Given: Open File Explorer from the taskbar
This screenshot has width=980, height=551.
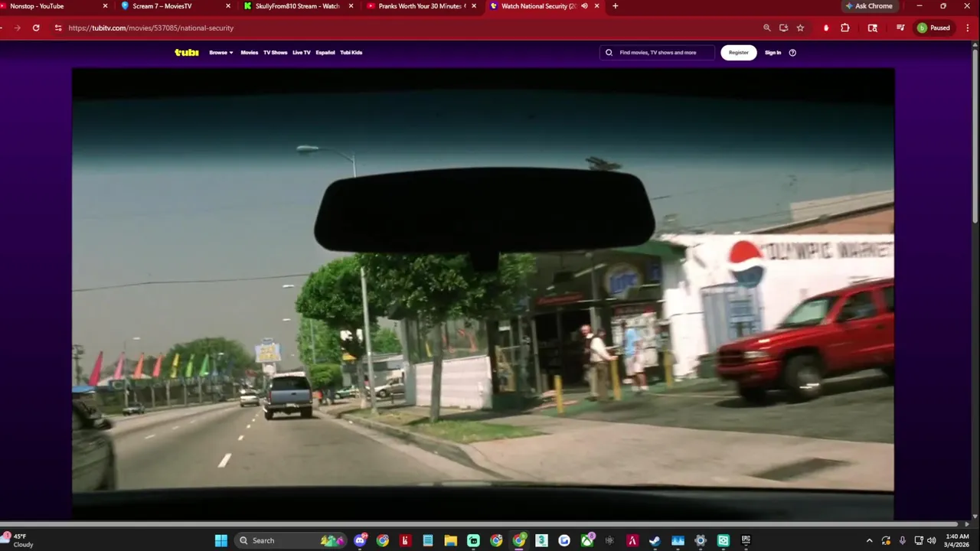Looking at the screenshot, I should [451, 540].
